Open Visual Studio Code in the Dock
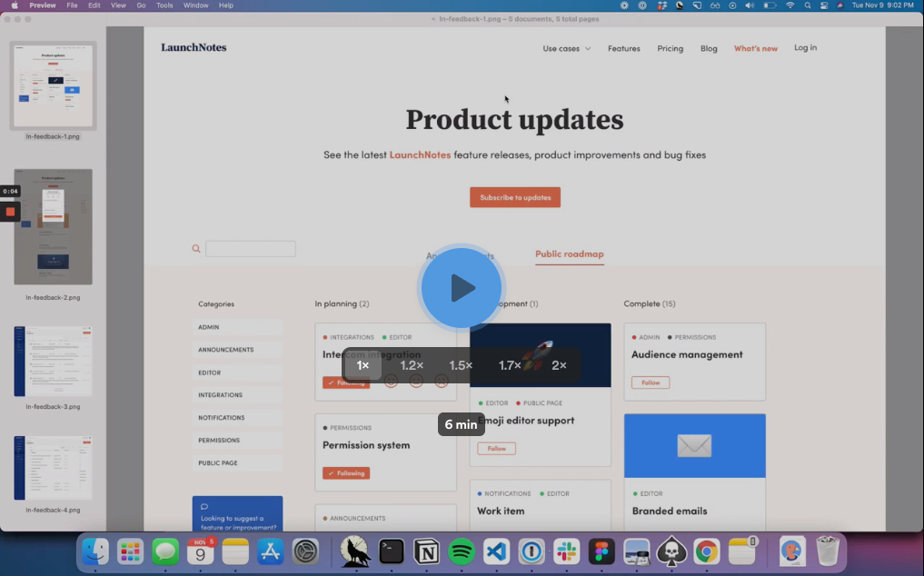This screenshot has width=924, height=576. pos(496,552)
